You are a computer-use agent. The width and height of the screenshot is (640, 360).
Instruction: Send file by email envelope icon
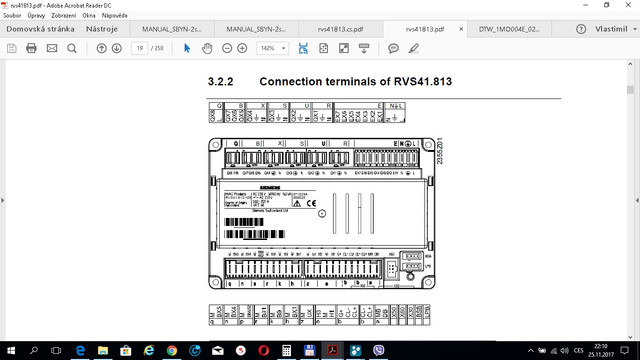(x=52, y=48)
